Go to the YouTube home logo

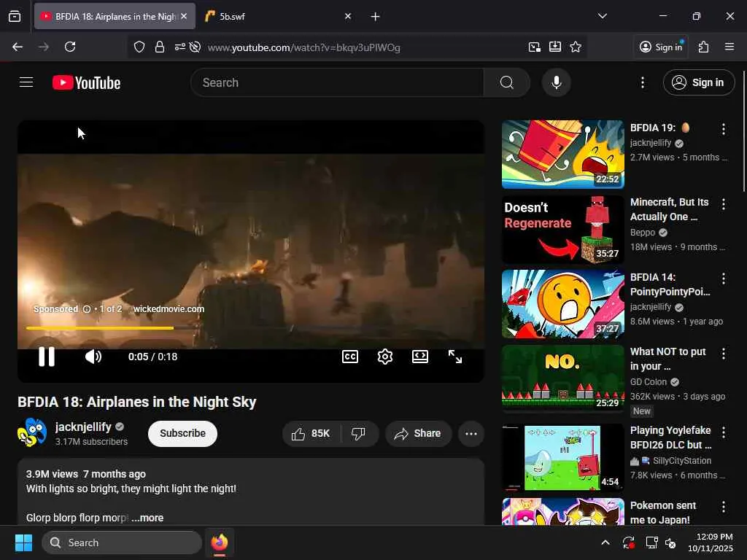(x=86, y=83)
